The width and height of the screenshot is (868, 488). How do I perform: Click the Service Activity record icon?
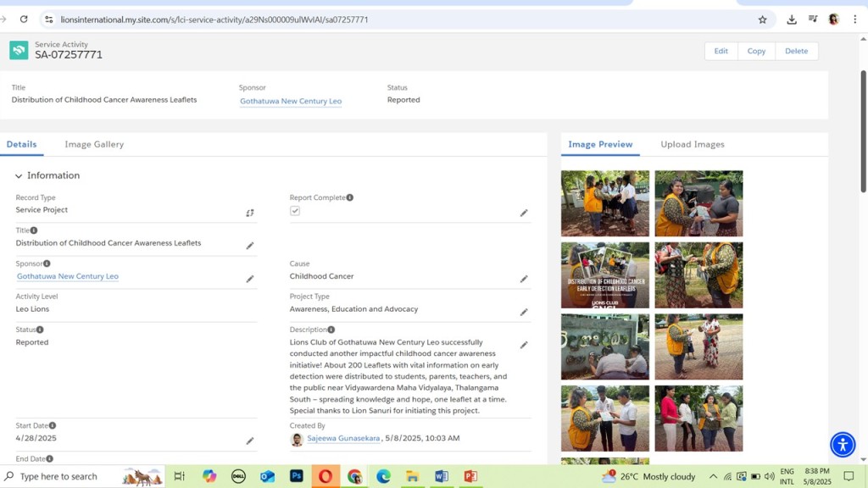pos(19,50)
